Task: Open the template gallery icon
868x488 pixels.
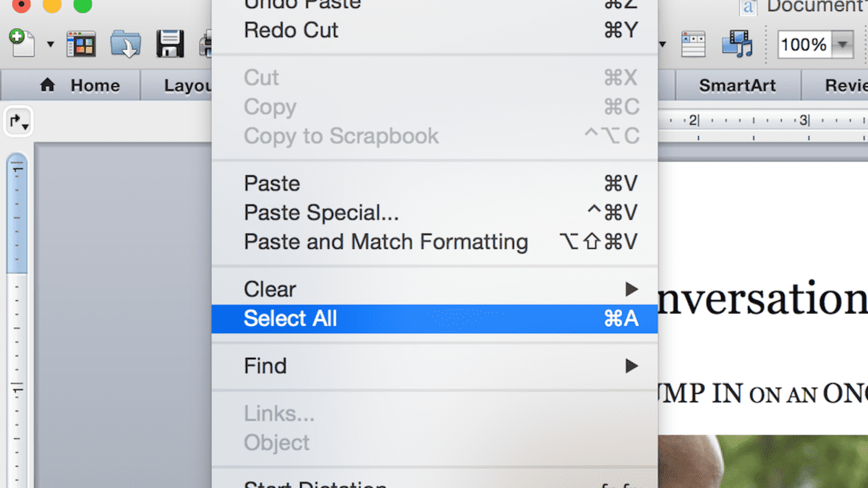Action: 81,44
